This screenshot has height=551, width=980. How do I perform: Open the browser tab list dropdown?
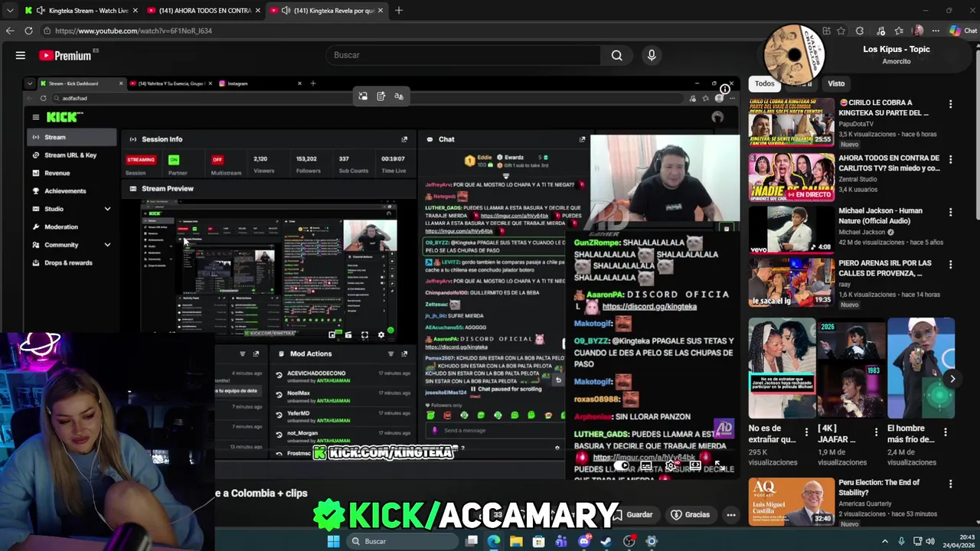9,11
